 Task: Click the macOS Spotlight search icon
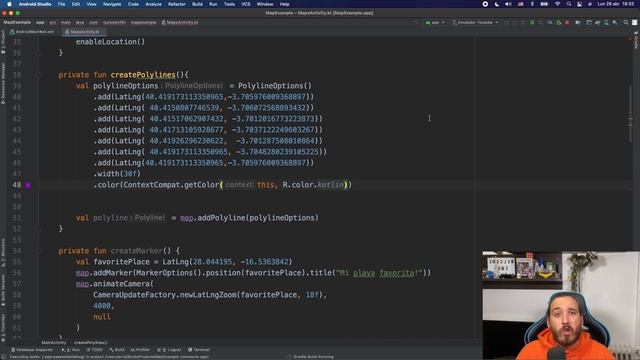coord(569,4)
